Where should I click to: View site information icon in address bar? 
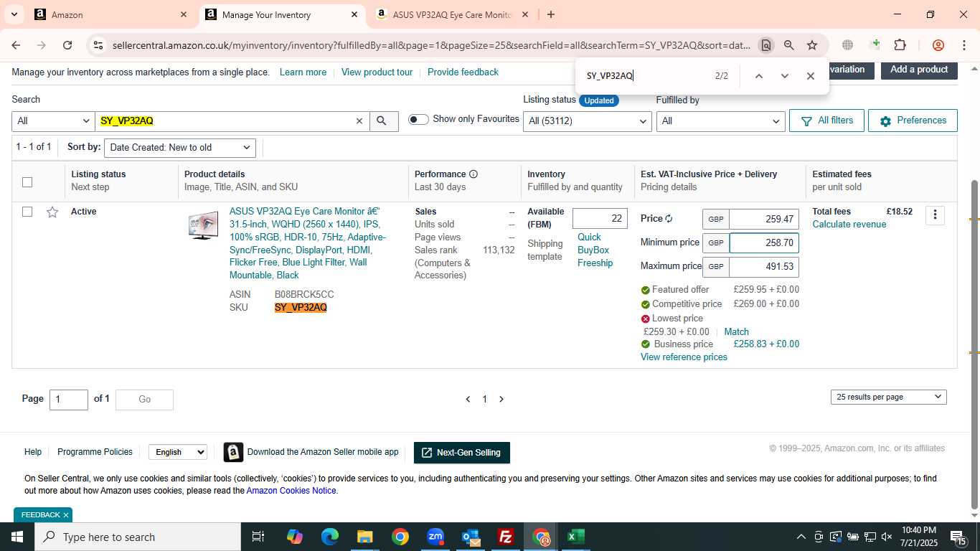coord(98,45)
